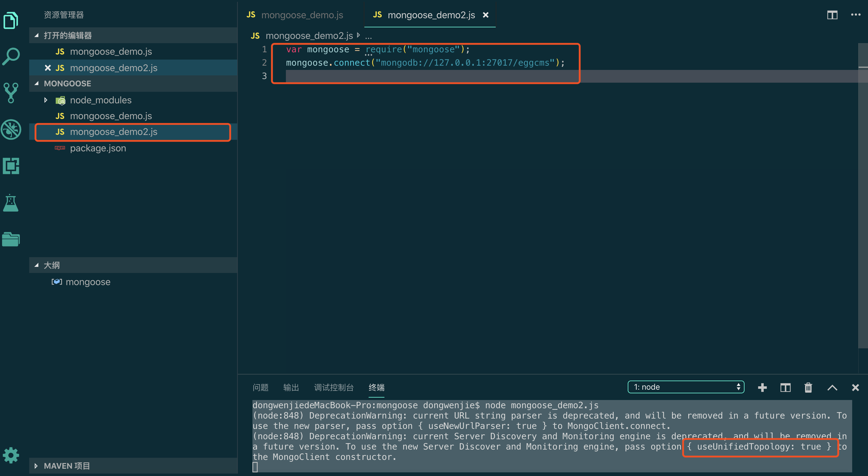Screen dimensions: 868x476
Task: Click the Manage gear icon
Action: pyautogui.click(x=11, y=455)
